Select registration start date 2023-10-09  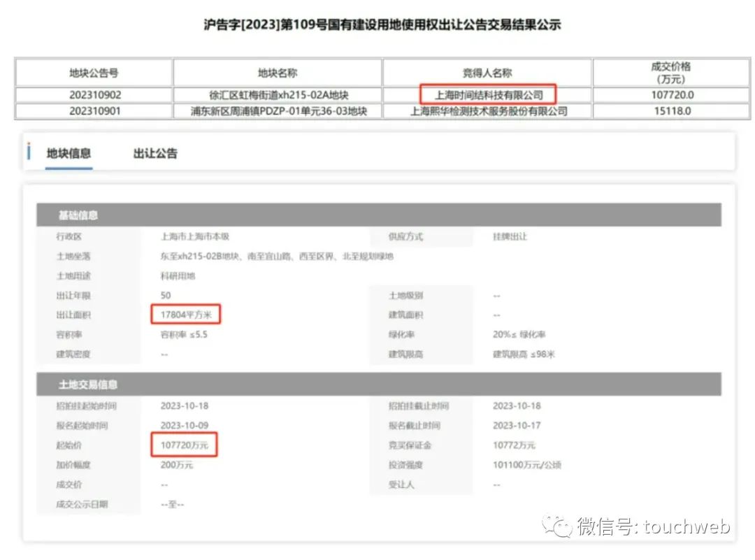point(185,426)
